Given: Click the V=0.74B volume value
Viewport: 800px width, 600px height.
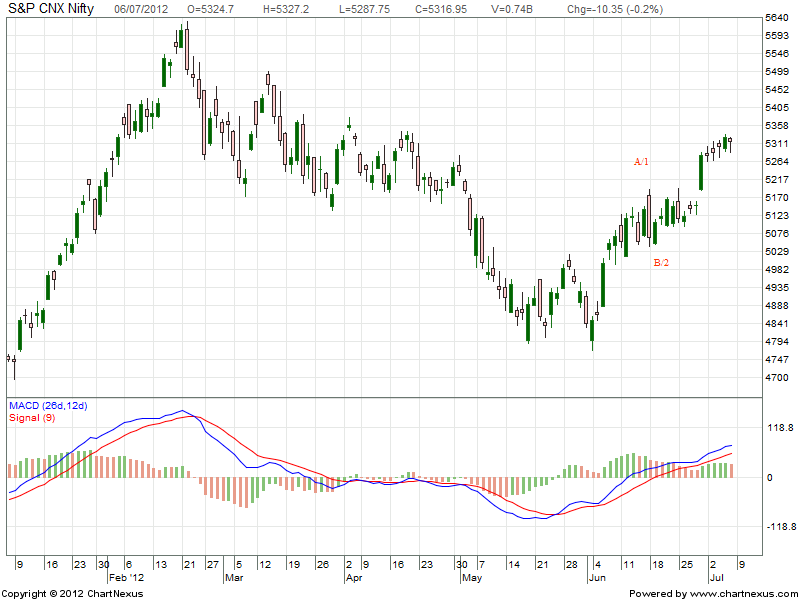Looking at the screenshot, I should click(x=512, y=9).
